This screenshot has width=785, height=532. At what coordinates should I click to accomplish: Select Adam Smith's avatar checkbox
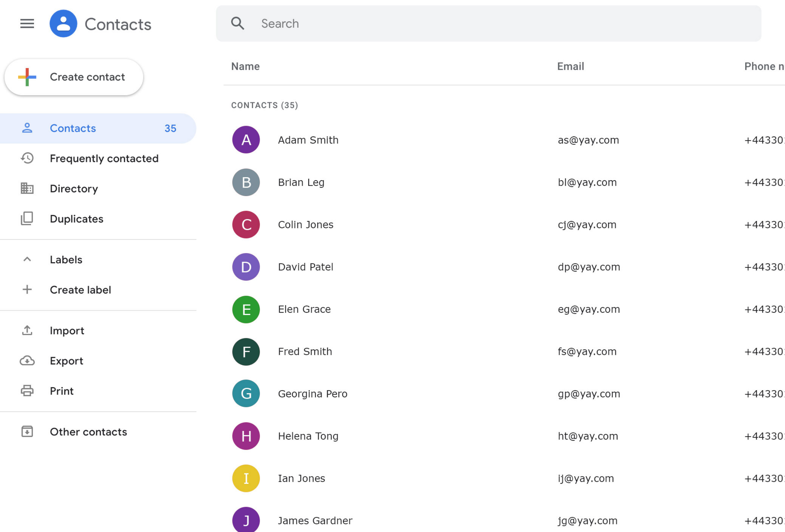[246, 139]
